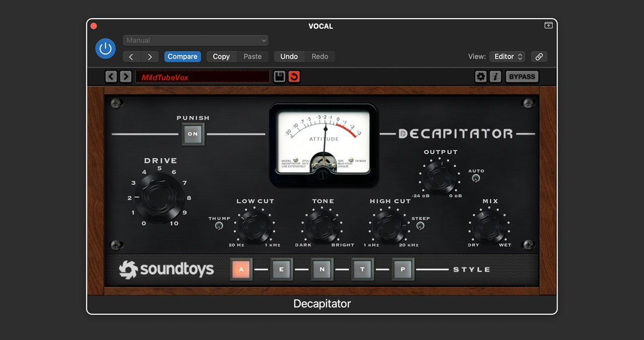Click the Soundtoys logo

pyautogui.click(x=167, y=269)
